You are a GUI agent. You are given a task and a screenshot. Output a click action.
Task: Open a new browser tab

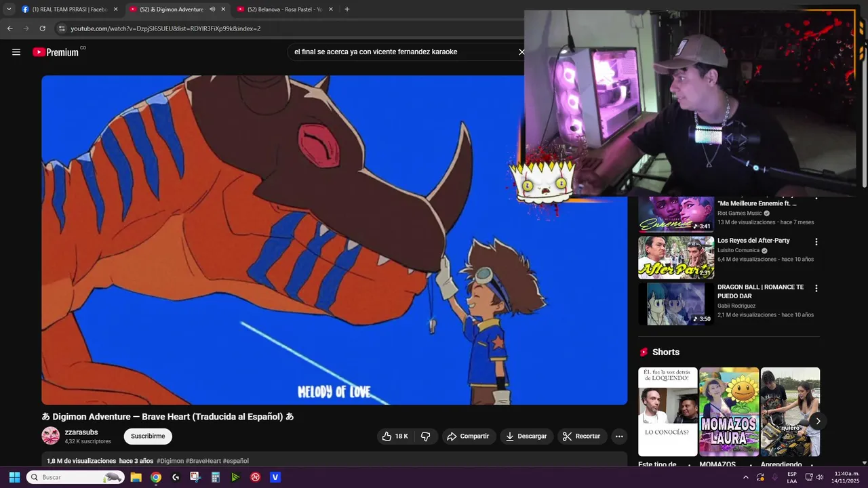[347, 9]
